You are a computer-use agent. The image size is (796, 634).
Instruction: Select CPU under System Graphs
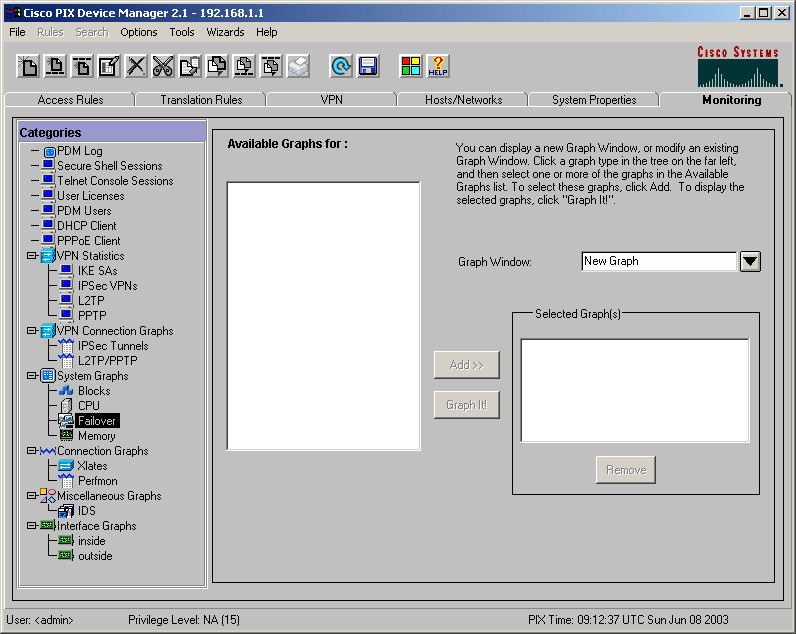89,406
